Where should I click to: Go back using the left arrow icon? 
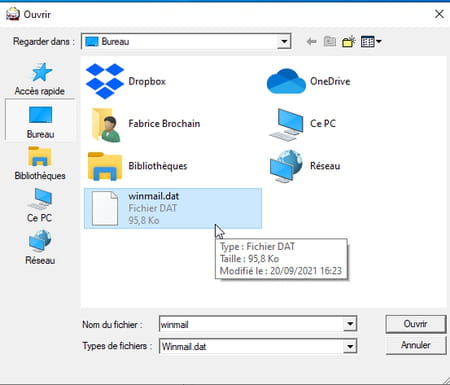click(311, 42)
